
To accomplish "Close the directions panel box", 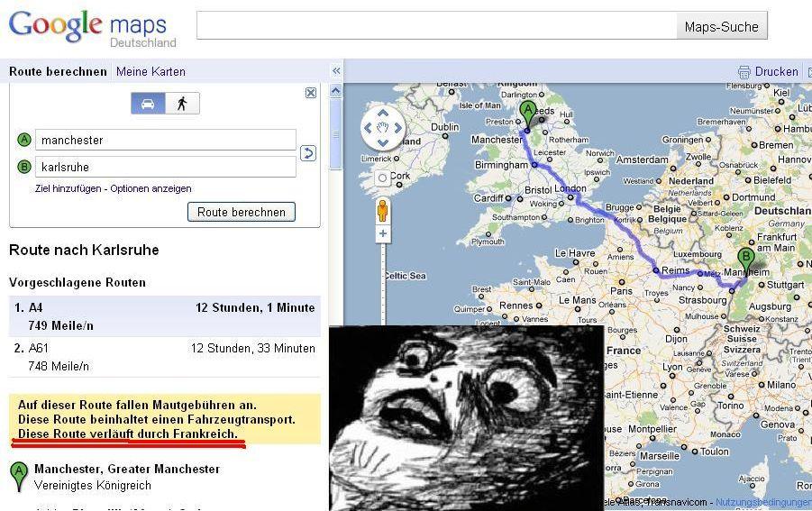I will coord(311,93).
